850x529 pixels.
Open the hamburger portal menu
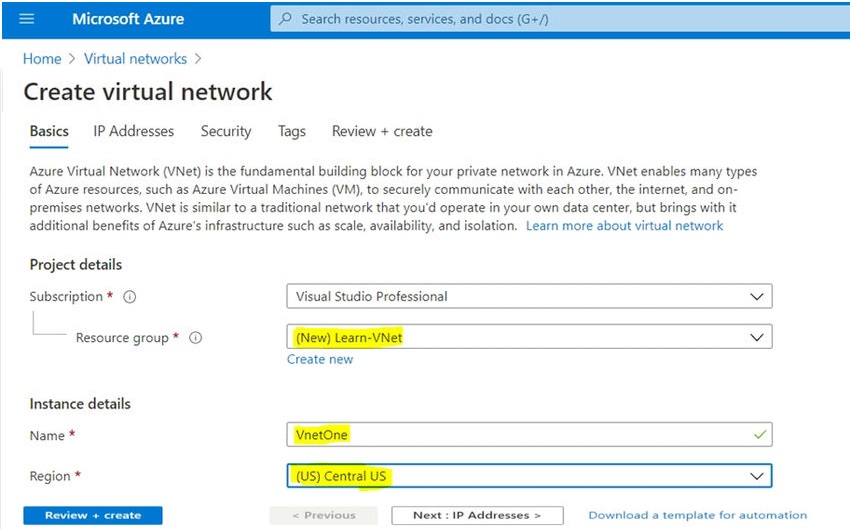tap(27, 19)
